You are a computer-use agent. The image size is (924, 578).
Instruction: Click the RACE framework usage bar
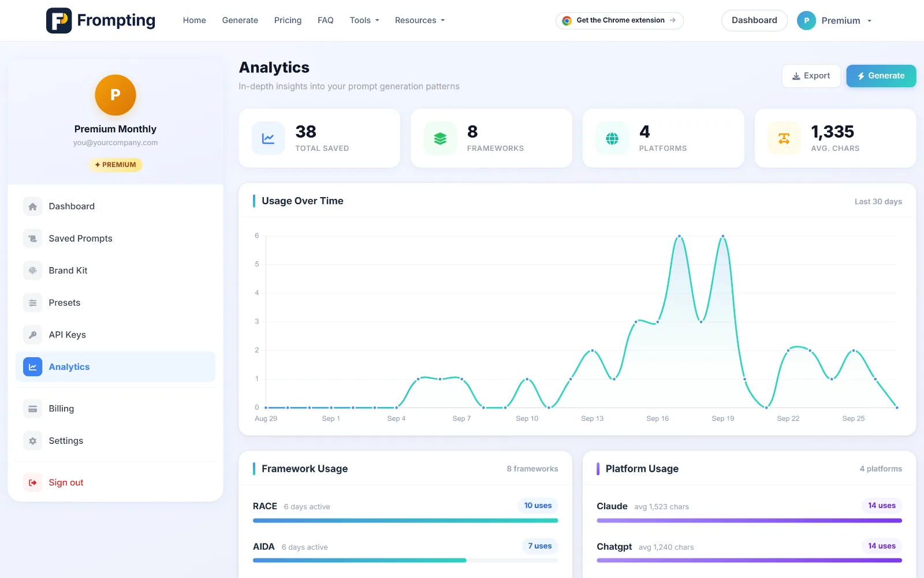pos(405,521)
